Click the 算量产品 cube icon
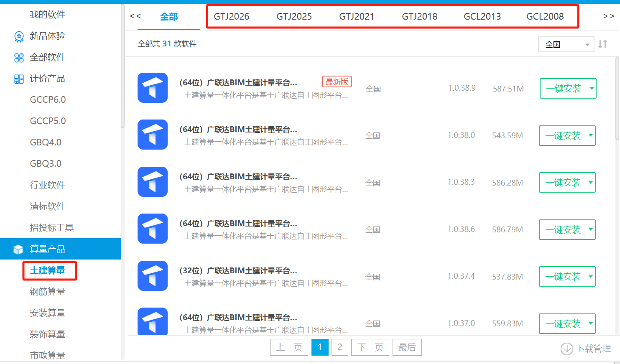Screen dimensions: 620x364 [x=18, y=249]
